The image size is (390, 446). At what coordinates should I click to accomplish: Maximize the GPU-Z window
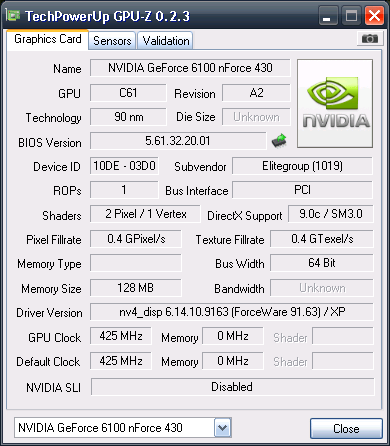coord(351,16)
